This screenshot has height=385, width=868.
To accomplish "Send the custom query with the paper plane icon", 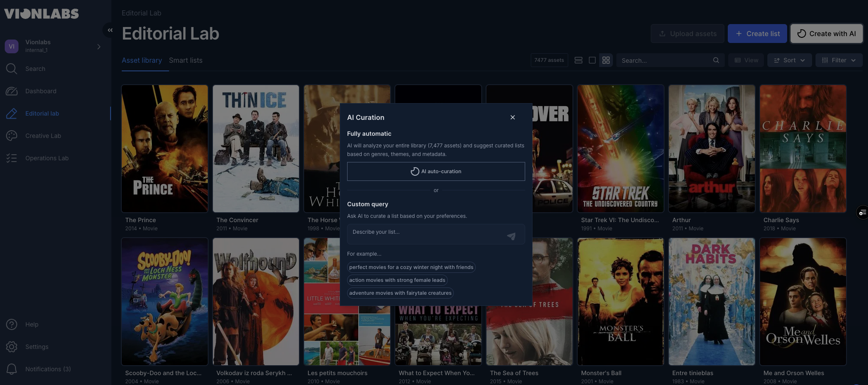I will 511,236.
